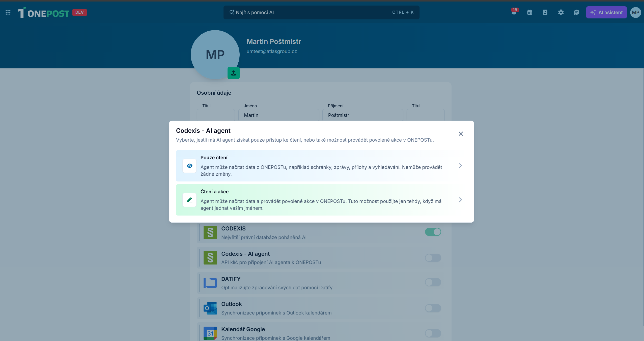The image size is (644, 341).
Task: Click the Příjmení field containing Poštmistr
Action: (363, 115)
